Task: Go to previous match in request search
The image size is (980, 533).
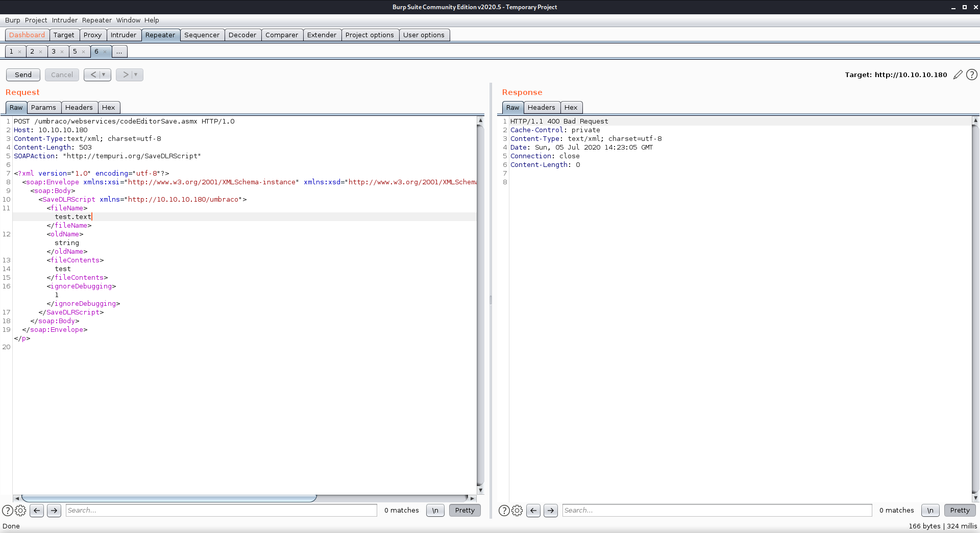Action: pos(37,511)
